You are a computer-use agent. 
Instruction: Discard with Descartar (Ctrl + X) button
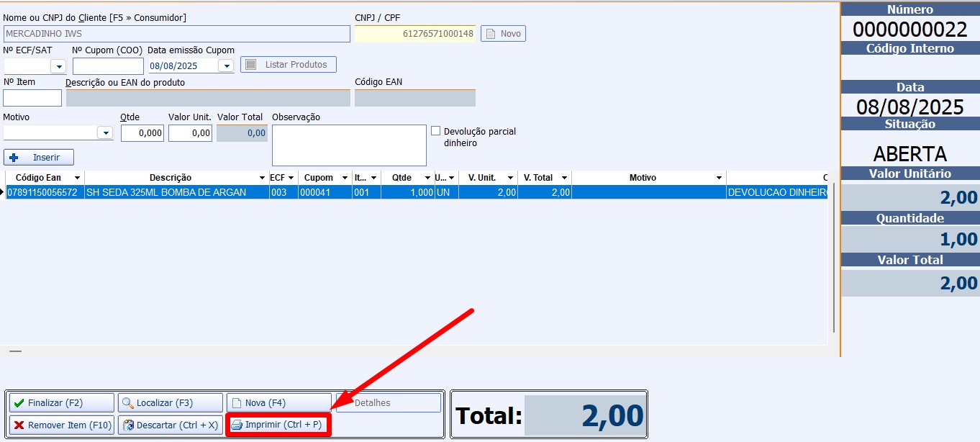[170, 425]
